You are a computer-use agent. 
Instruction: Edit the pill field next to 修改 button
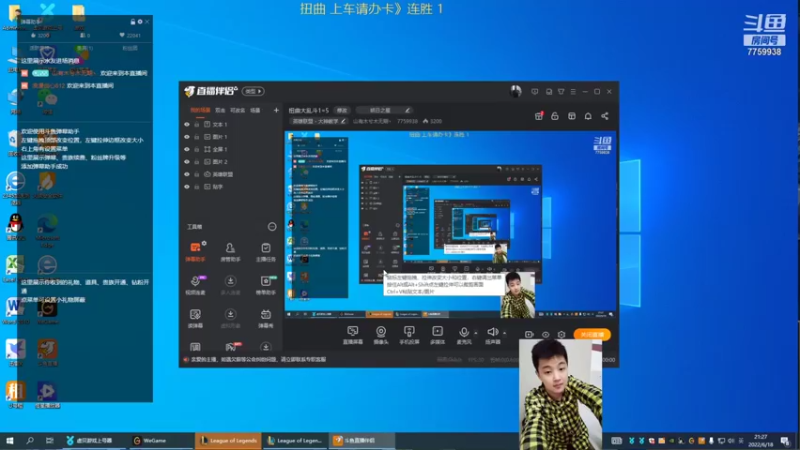(383, 110)
